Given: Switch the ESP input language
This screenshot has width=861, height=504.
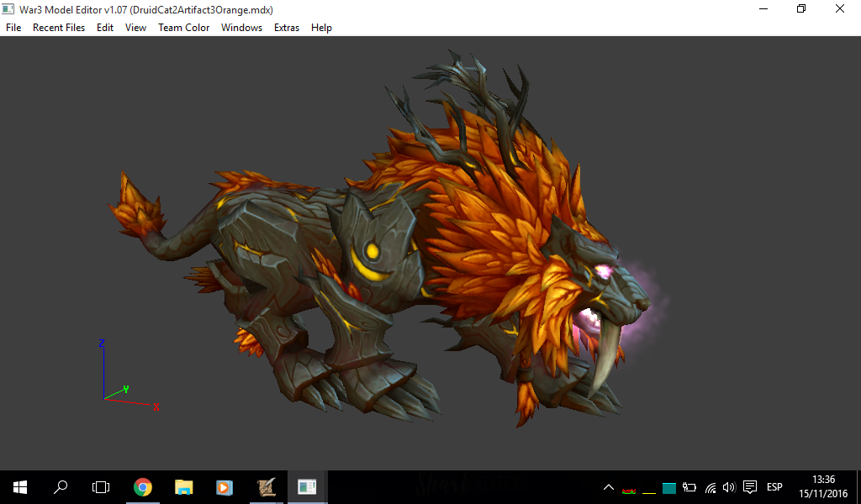Looking at the screenshot, I should 774,487.
